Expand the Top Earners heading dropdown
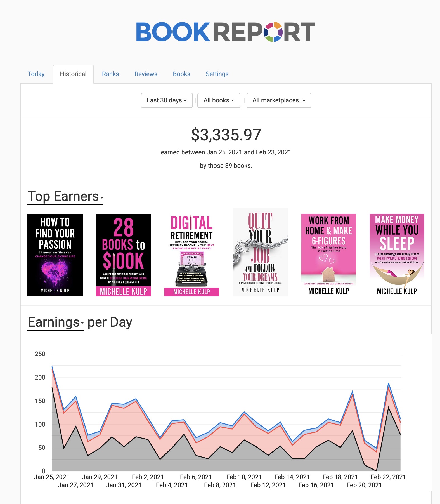Viewport: 440px width, 504px height. click(x=65, y=196)
